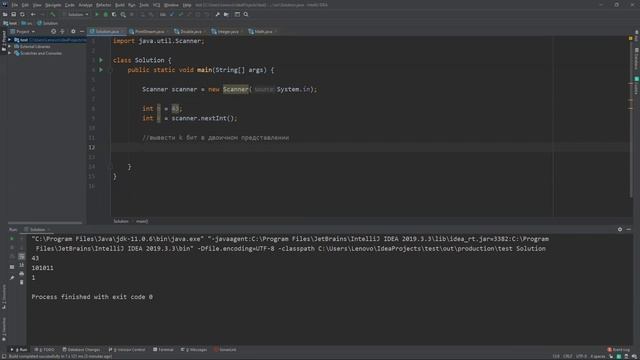640x360 pixels.
Task: Switch to the Integer.java editor tab
Action: [227, 31]
